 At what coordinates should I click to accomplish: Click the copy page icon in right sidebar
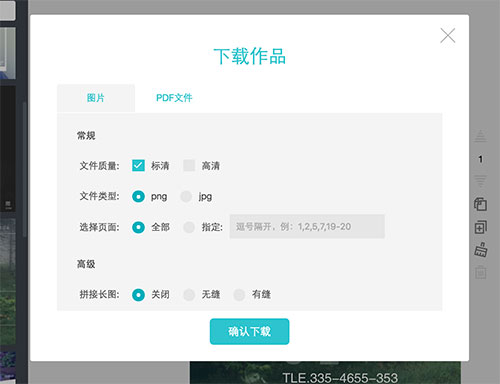pos(480,204)
